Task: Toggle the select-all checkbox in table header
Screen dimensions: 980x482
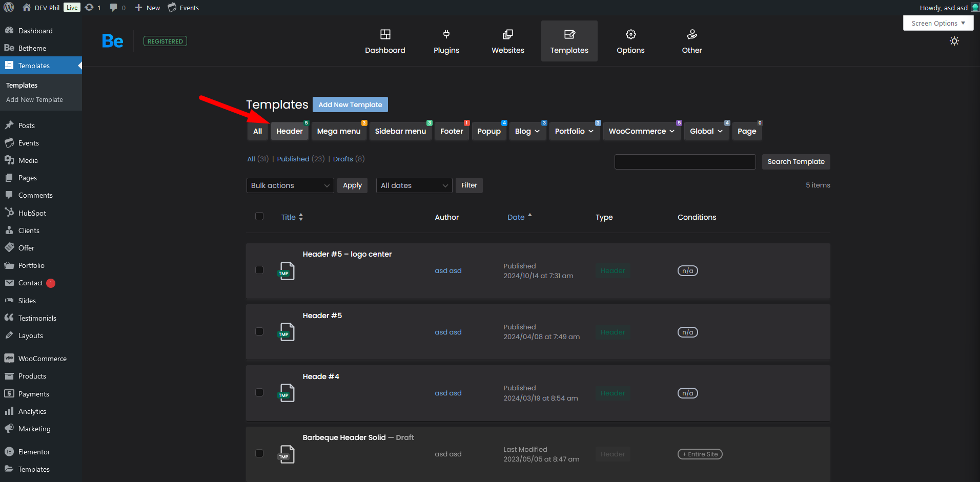Action: tap(259, 216)
